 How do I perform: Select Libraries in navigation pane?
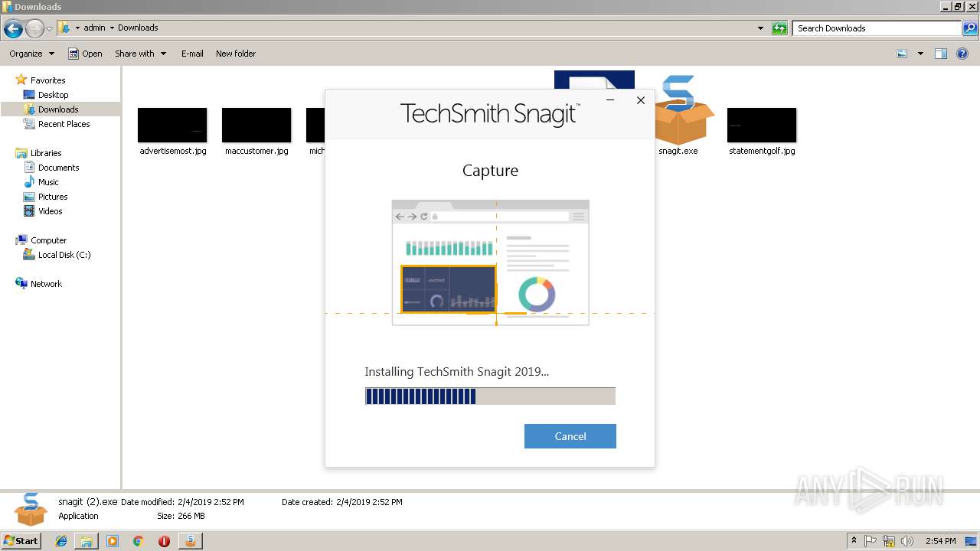(x=46, y=153)
